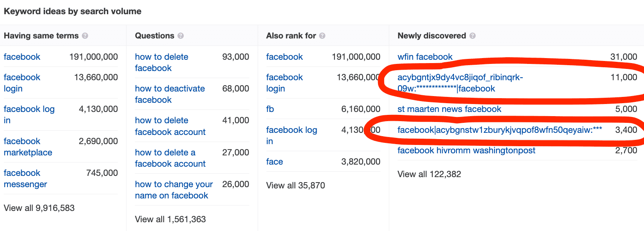
Task: Click the fb keyword in Also rank for
Action: 270,109
